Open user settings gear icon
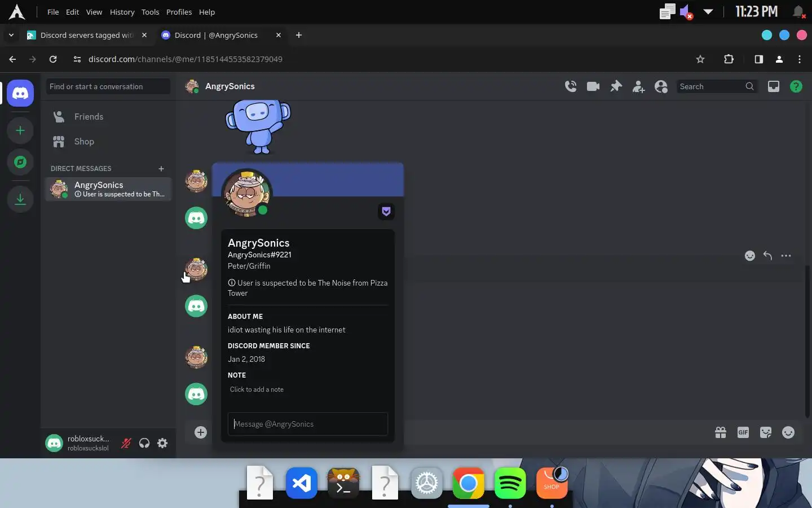Screen dimensions: 812x508 pyautogui.click(x=162, y=443)
